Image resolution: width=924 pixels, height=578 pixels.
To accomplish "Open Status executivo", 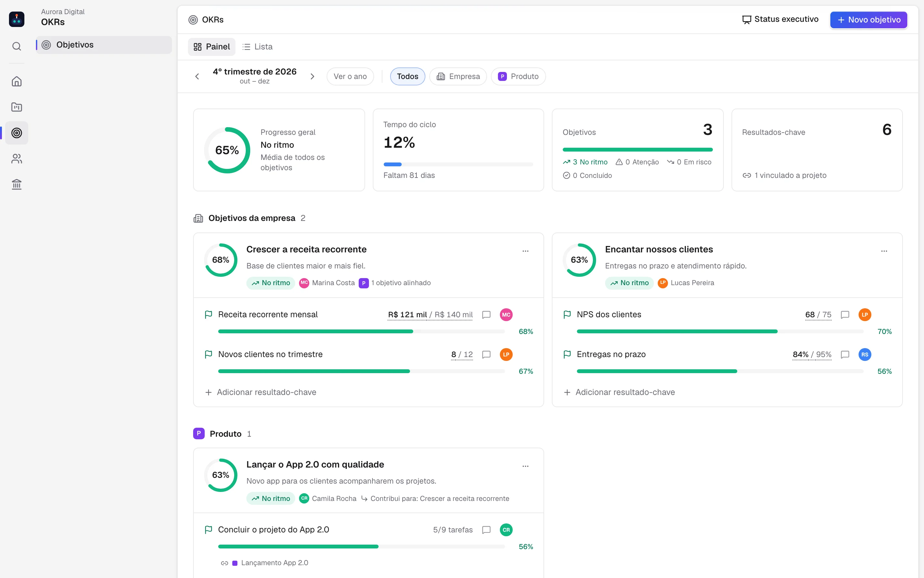I will tap(780, 19).
